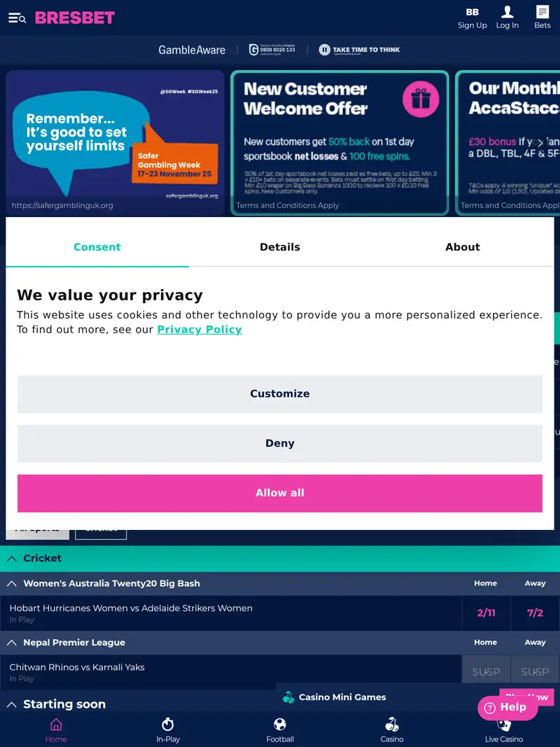The image size is (560, 747).
Task: Open In-Play stopwatch icon
Action: 168,725
